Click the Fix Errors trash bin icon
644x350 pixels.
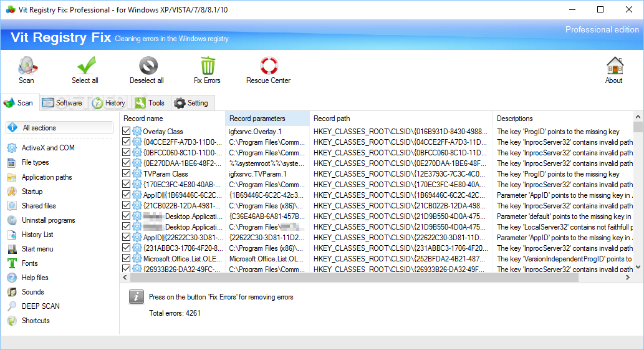pos(208,66)
